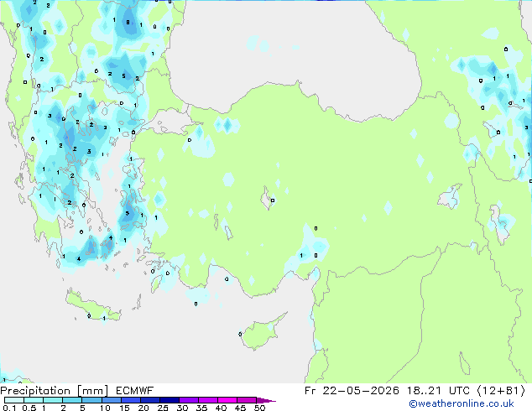Click the '18..21' time range text
This screenshot has height=411, width=532.
[424, 391]
